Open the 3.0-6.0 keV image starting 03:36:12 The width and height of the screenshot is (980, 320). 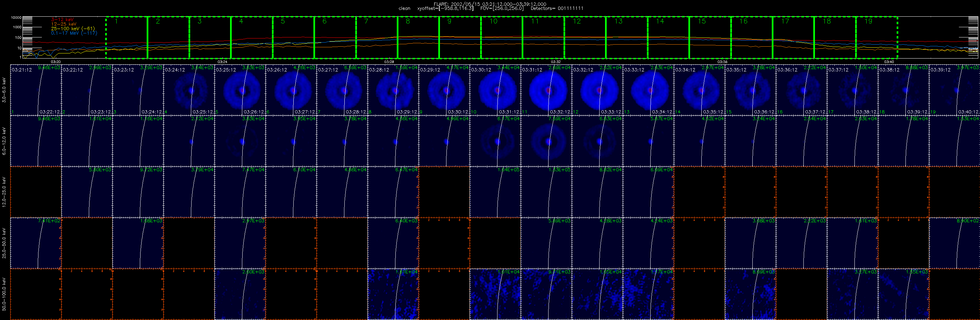click(802, 90)
